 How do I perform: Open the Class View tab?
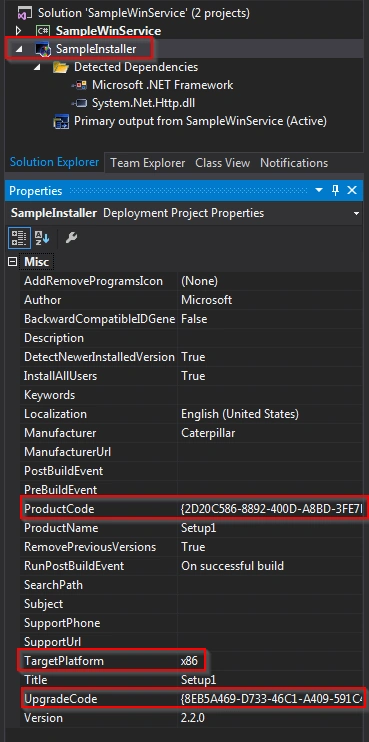[222, 163]
